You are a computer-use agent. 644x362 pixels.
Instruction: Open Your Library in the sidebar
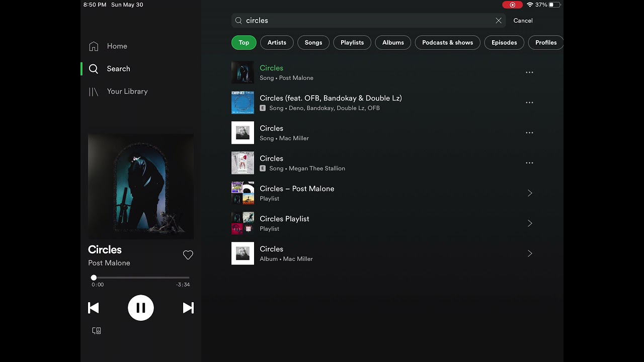(118, 92)
